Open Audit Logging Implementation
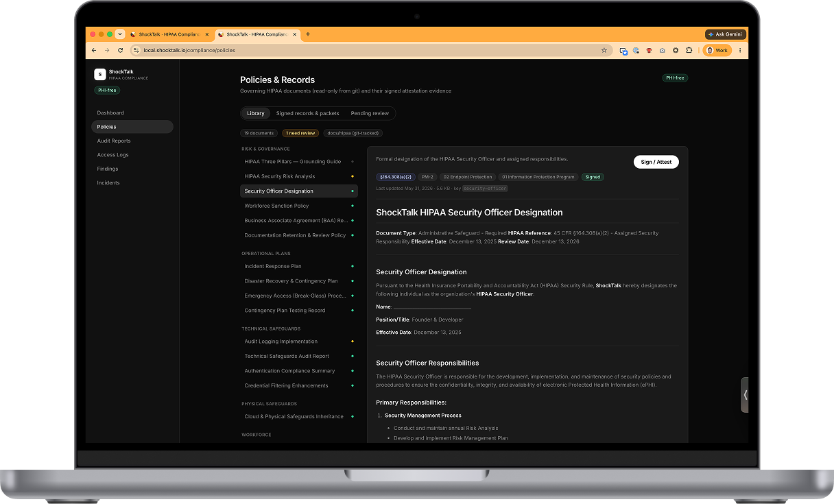834x504 pixels. pyautogui.click(x=299, y=341)
